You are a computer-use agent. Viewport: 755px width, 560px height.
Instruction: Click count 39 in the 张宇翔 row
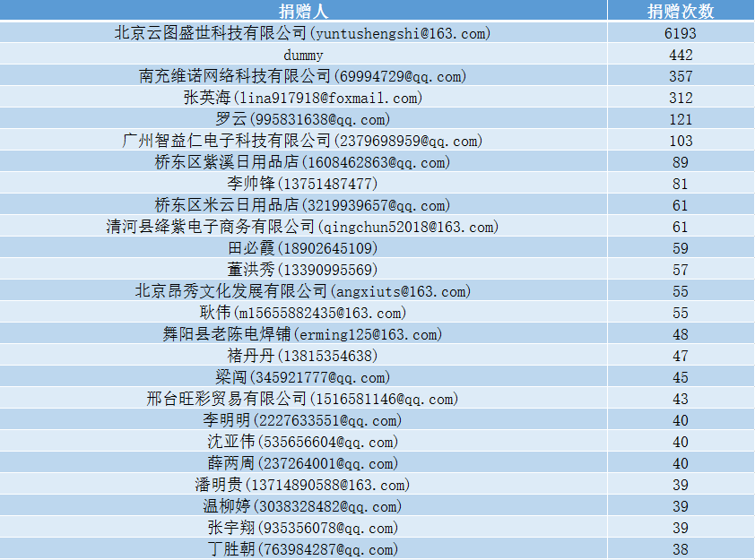click(681, 527)
